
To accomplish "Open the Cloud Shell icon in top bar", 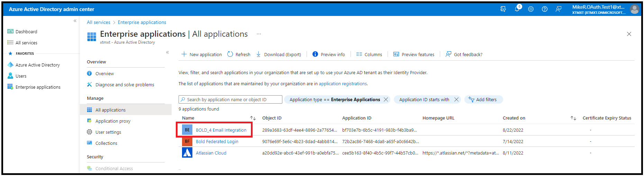I will [503, 9].
